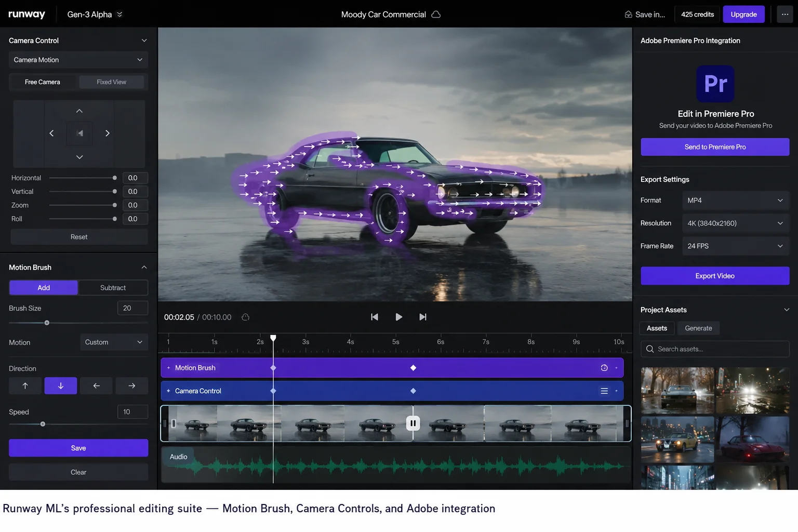The width and height of the screenshot is (798, 532).
Task: Click the Motion Brush track middle keyframe
Action: 414,368
